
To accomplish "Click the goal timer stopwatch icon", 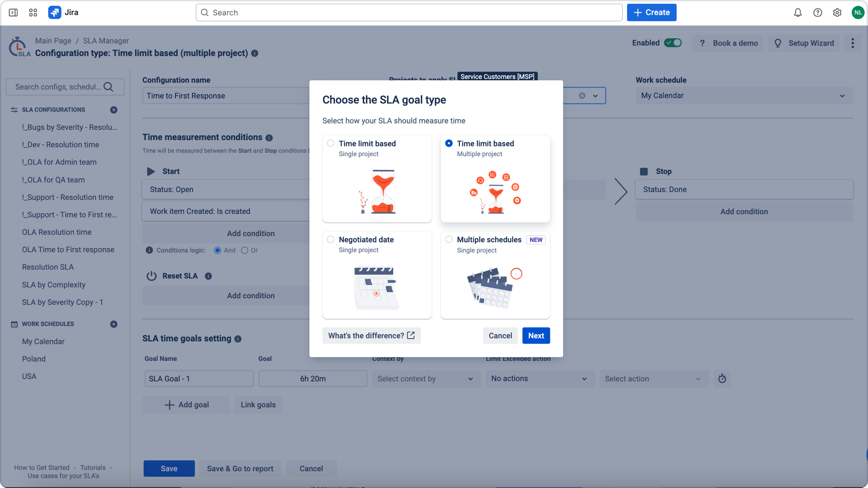I will coord(722,379).
